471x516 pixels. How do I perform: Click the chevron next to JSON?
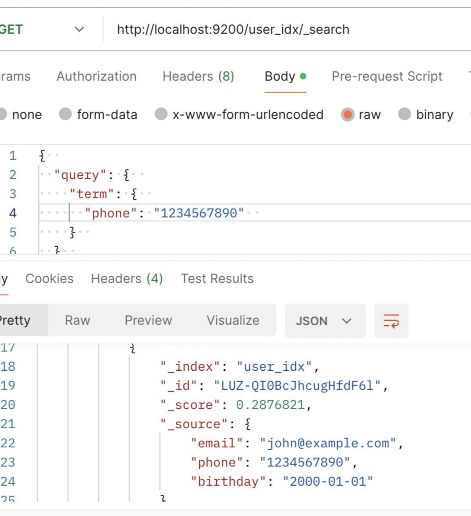click(347, 321)
